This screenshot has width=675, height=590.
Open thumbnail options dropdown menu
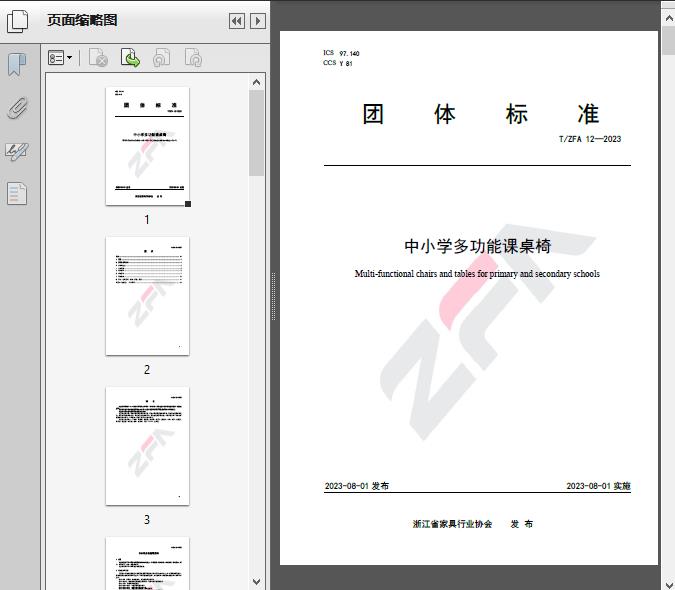click(60, 58)
